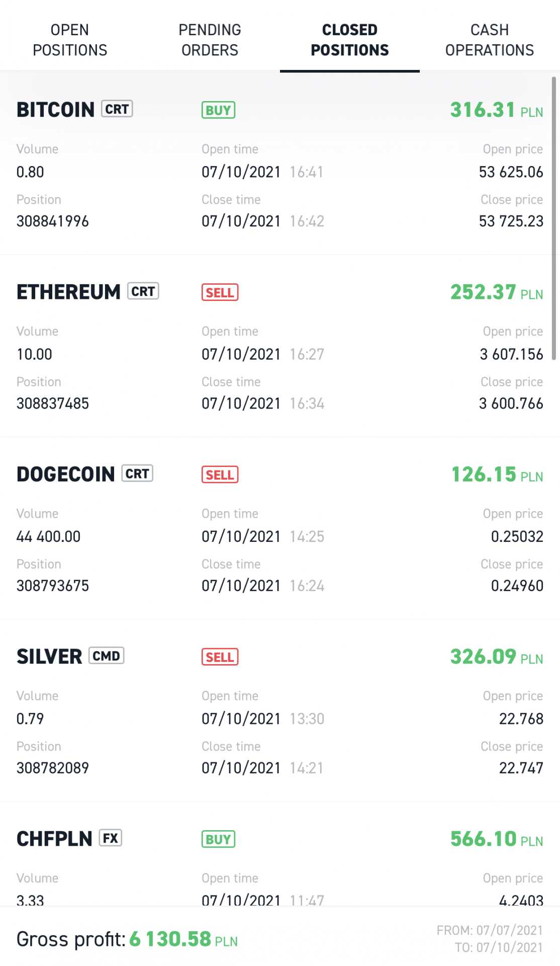560x966 pixels.
Task: Click the BUY tag on Bitcoin row
Action: pos(218,110)
